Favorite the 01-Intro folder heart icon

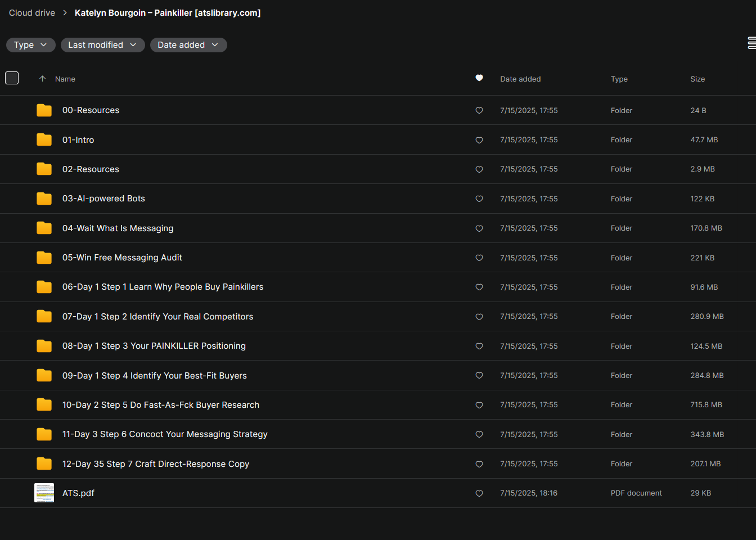[479, 140]
